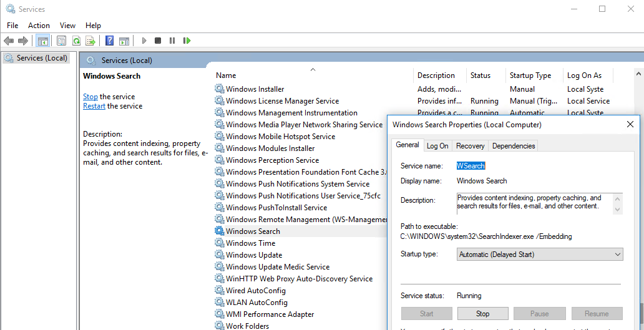Viewport: 644px width, 330px height.
Task: Click the Back arrow in toolbar
Action: pos(9,41)
